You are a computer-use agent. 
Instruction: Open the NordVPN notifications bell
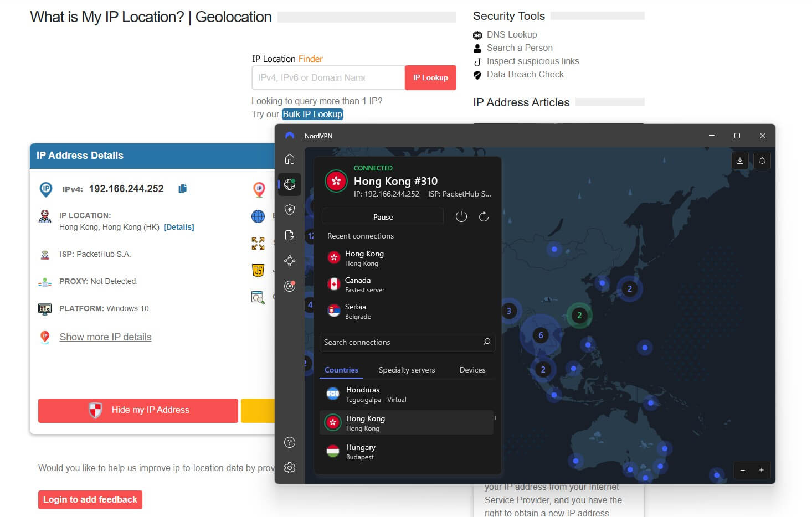point(762,161)
